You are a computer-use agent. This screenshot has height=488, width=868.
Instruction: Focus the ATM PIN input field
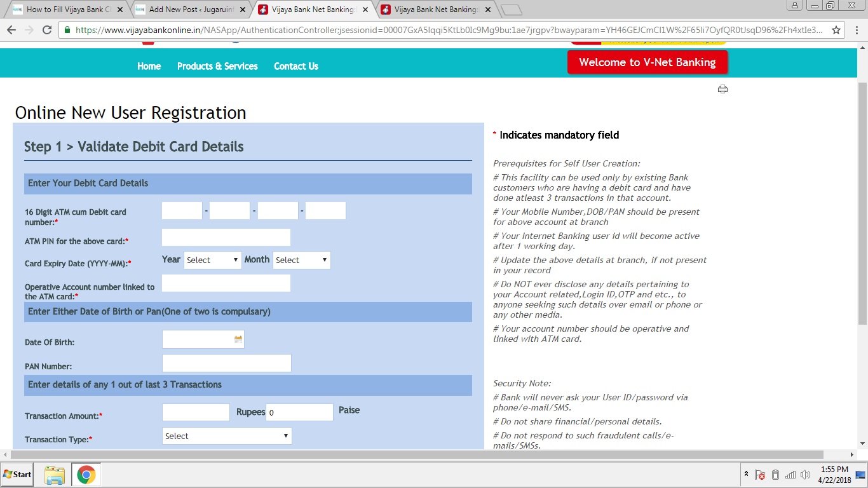(x=226, y=238)
